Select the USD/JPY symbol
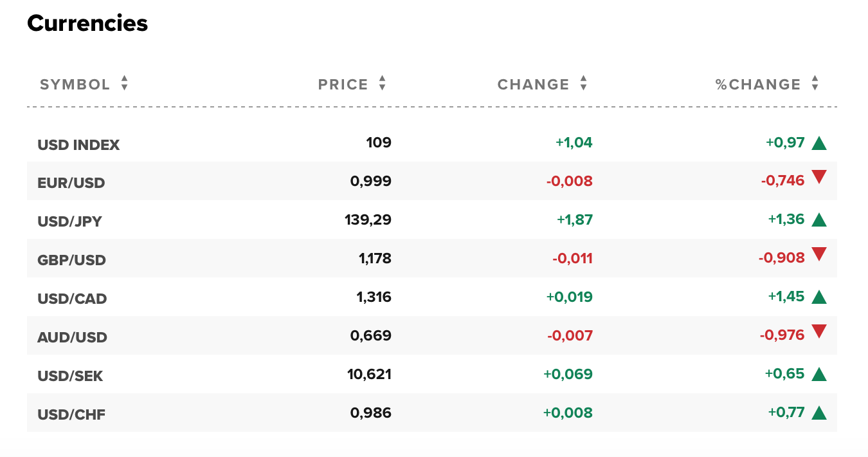Viewport: 868px width, 457px height. [x=69, y=221]
